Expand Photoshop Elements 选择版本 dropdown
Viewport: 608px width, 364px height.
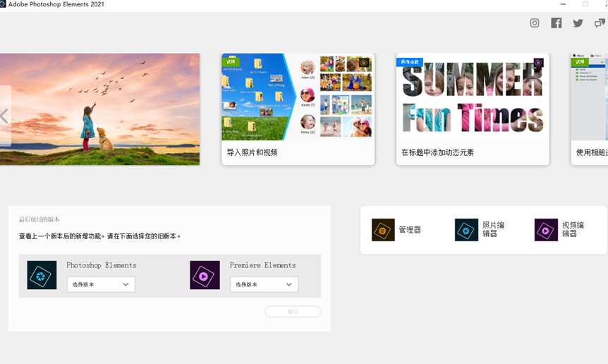pos(101,284)
